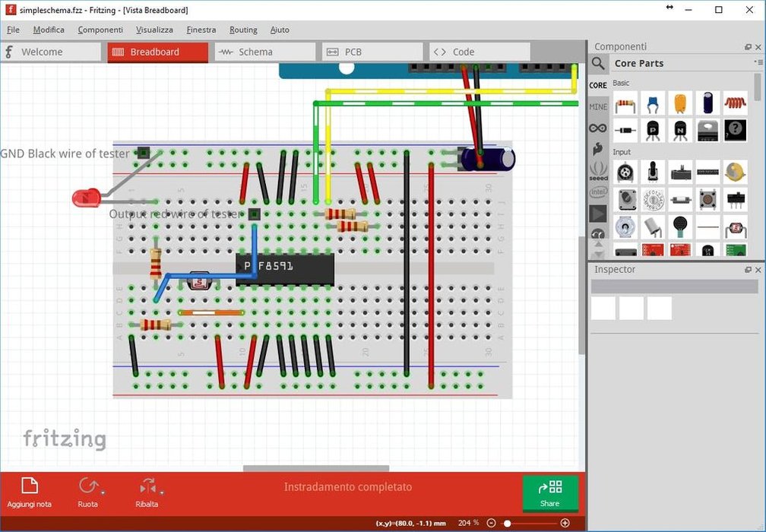Undock the Componenti panel
Viewport: 766px width, 532px height.
[x=748, y=47]
